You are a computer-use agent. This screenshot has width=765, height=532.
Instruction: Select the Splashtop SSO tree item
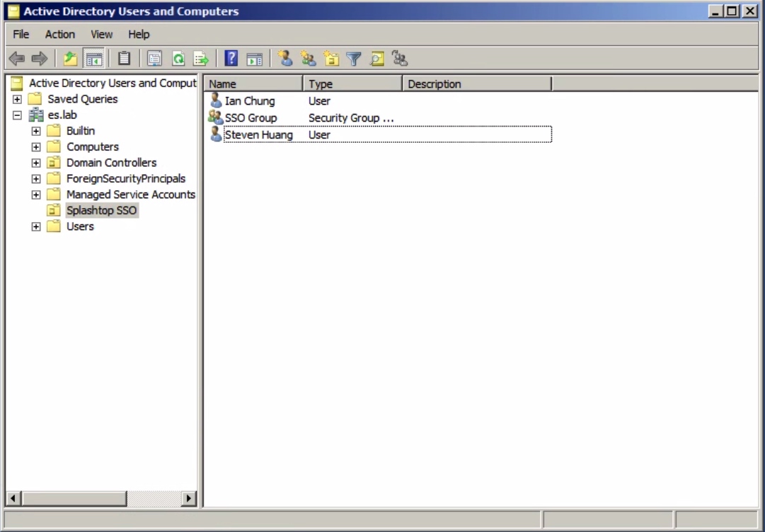(101, 210)
